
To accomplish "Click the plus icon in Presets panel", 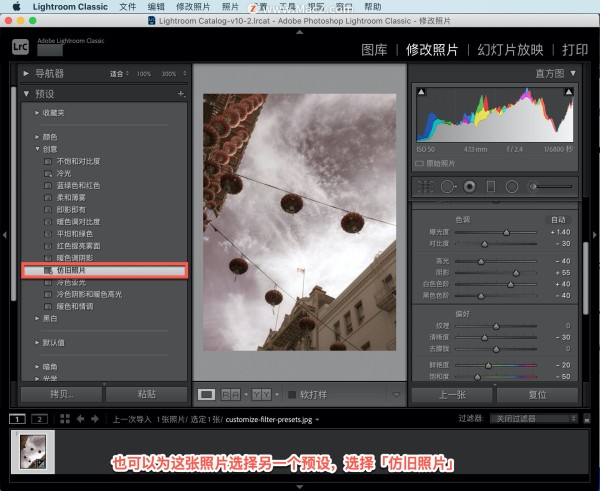I will pos(180,93).
